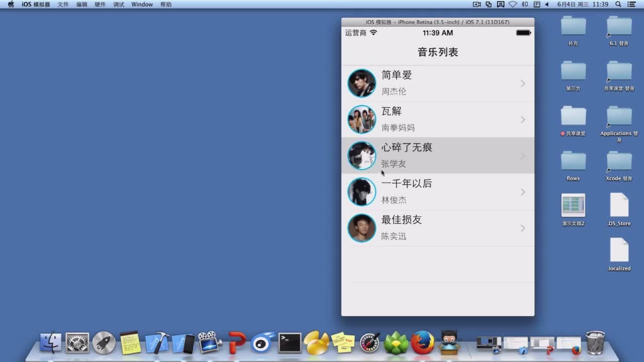
Task: Tap disclosure chevron on 一千年以后 row
Action: pos(523,192)
